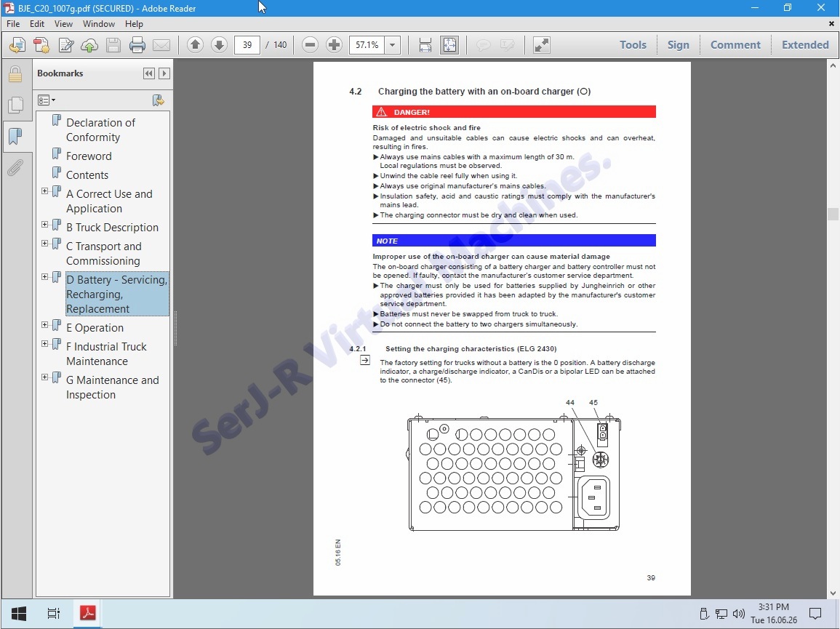This screenshot has height=629, width=840.
Task: Select the E Operation bookmark
Action: point(95,327)
